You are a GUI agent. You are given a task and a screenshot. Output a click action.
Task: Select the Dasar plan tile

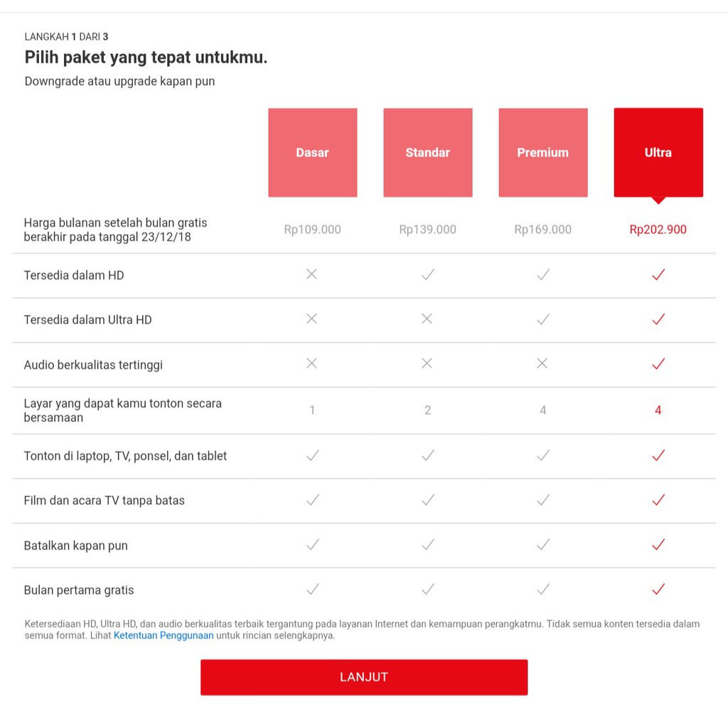[x=313, y=152]
